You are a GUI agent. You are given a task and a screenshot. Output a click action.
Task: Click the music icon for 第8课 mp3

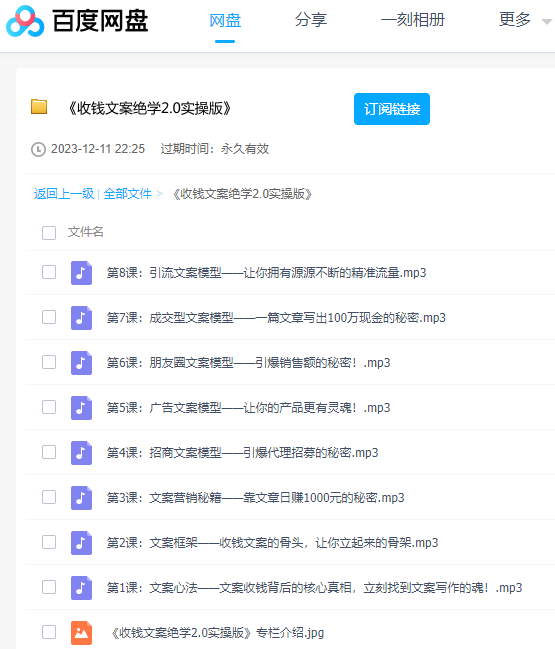(x=81, y=273)
